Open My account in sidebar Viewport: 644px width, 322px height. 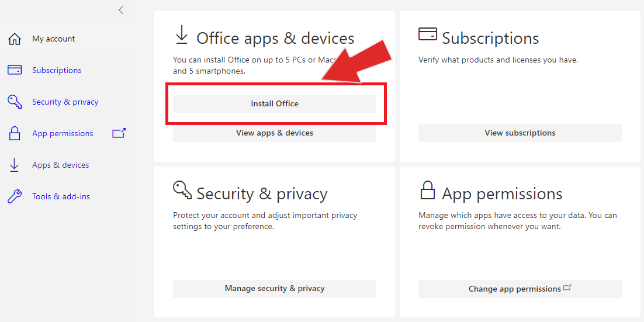[53, 39]
